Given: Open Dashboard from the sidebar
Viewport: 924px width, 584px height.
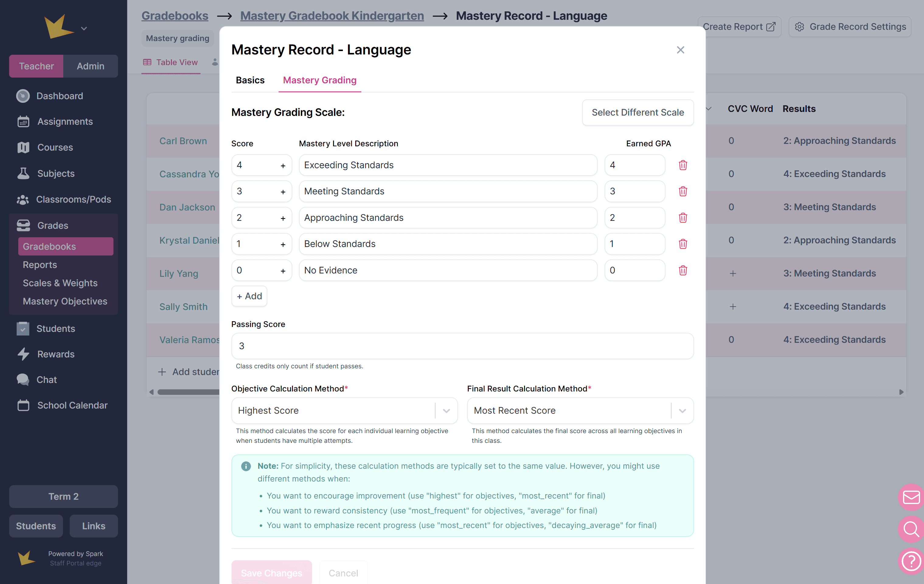Looking at the screenshot, I should (60, 96).
